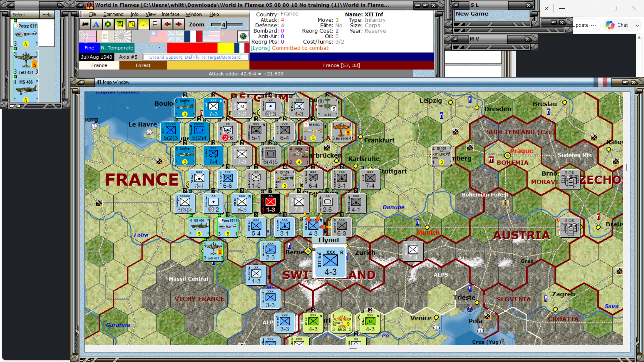This screenshot has width=644, height=362.
Task: Open the Info menu
Action: (x=135, y=14)
